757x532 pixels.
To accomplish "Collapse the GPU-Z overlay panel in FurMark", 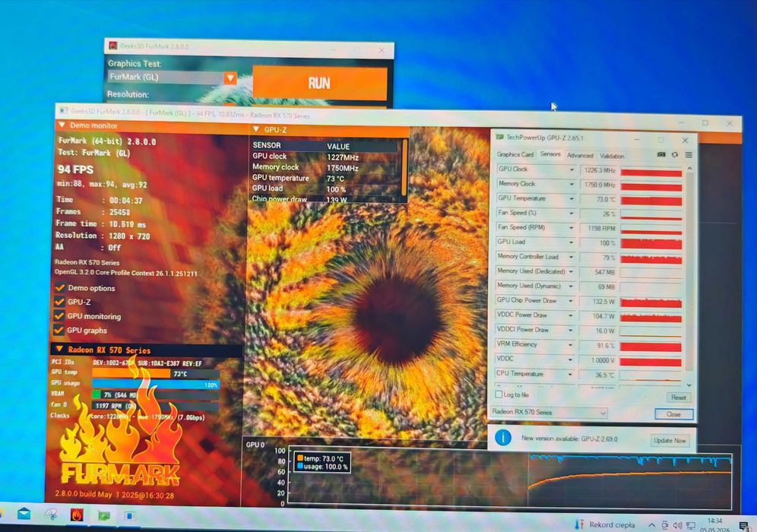I will point(256,129).
